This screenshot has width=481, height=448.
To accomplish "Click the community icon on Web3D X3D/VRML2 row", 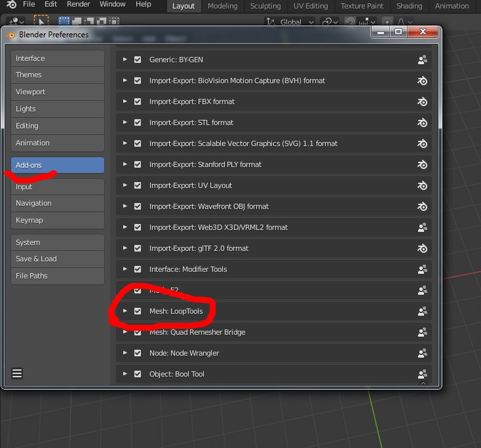I will (x=423, y=227).
